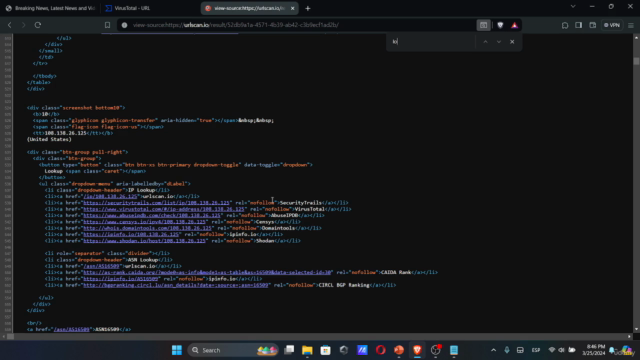
Task: Close the find-in-page bar
Action: [512, 42]
